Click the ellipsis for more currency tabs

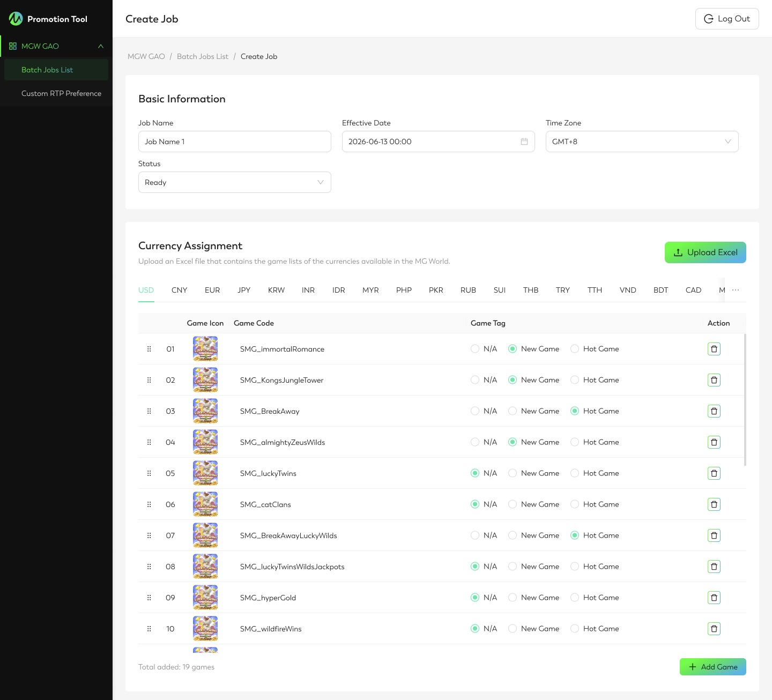(x=736, y=290)
